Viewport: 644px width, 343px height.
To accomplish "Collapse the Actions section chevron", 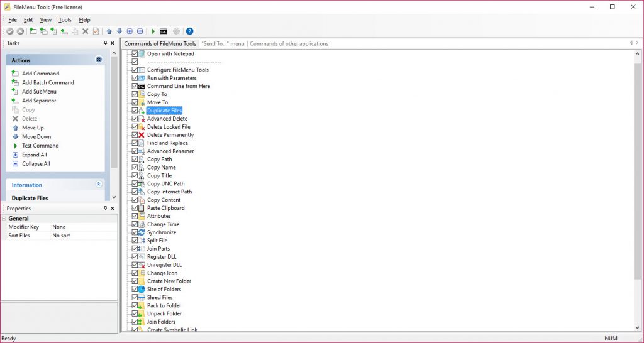I will (99, 60).
